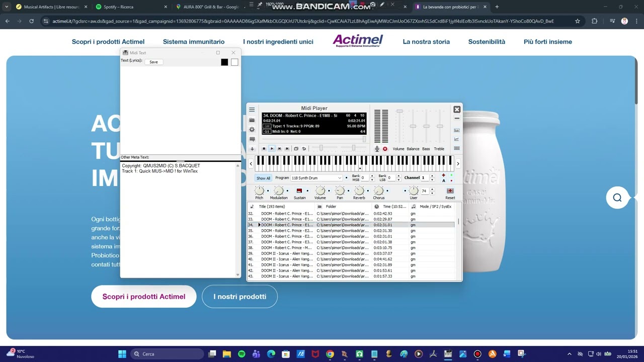Viewport: 644px width, 362px height.
Task: Click the Volume fader in the mixer
Action: [399, 112]
